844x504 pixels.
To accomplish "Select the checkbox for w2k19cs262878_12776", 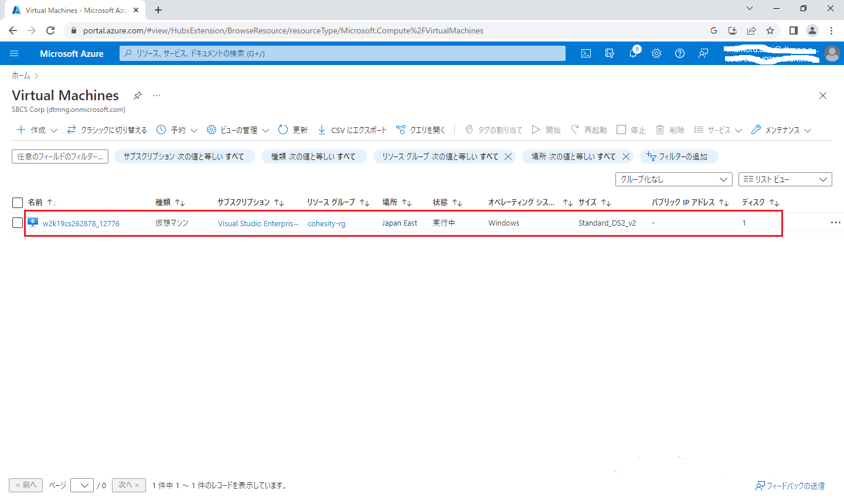I will pyautogui.click(x=18, y=223).
